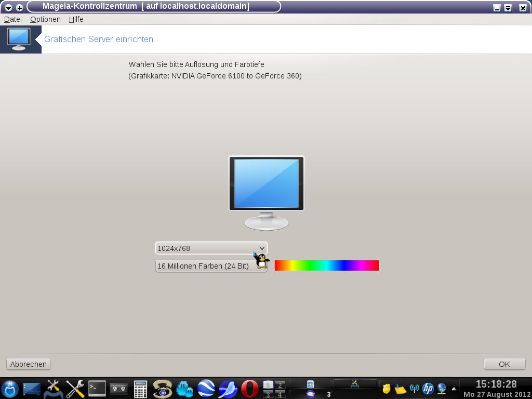Maximize the window via title bar button
This screenshot has width=532, height=399.
coord(508,8)
